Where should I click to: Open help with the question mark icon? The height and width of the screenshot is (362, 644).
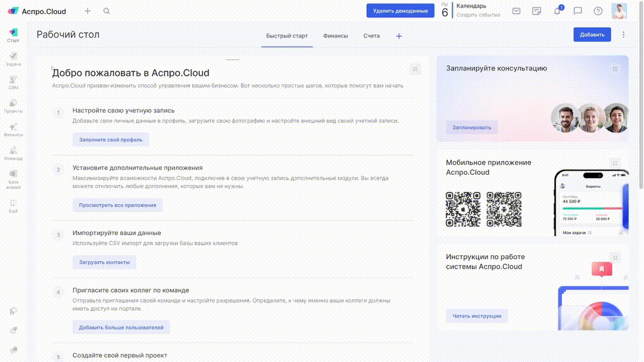click(598, 11)
